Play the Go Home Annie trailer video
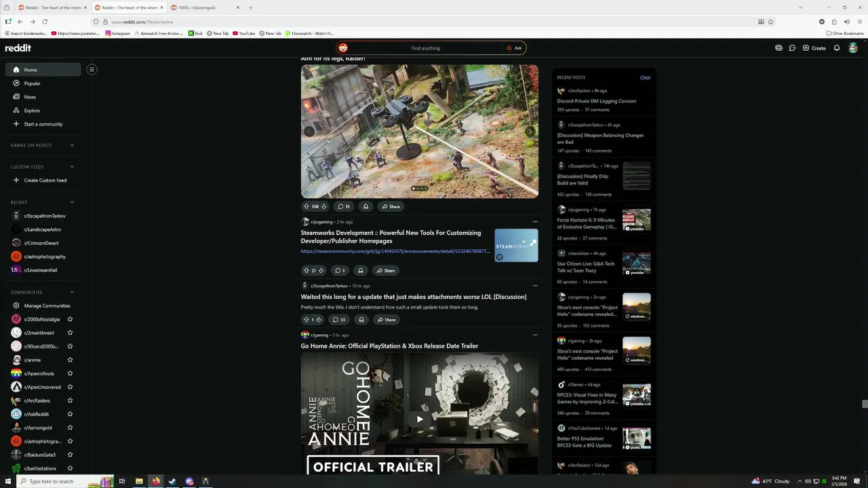This screenshot has height=488, width=868. point(420,419)
